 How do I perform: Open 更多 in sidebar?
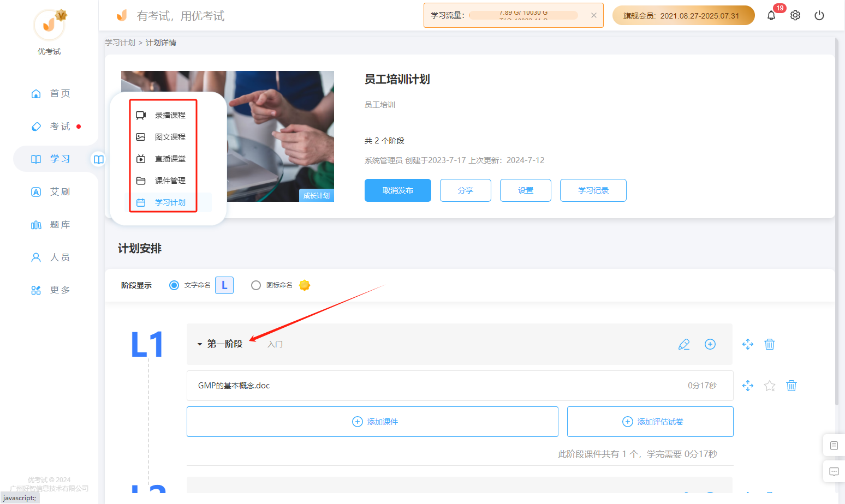[50, 290]
